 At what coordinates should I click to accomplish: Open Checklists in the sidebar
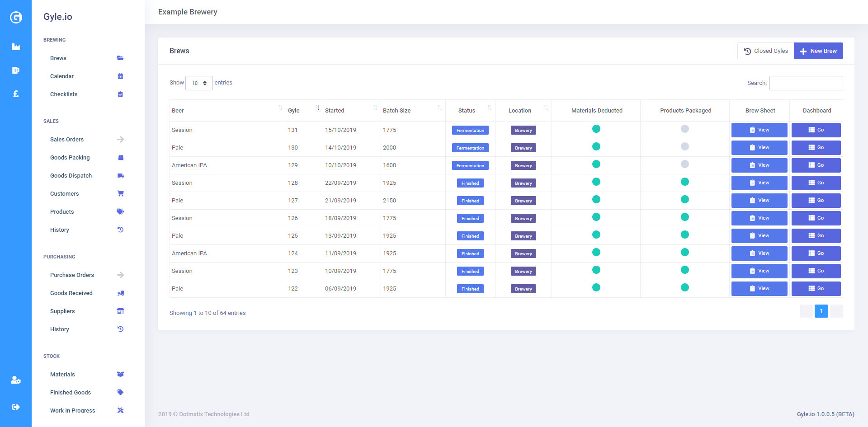pos(64,94)
